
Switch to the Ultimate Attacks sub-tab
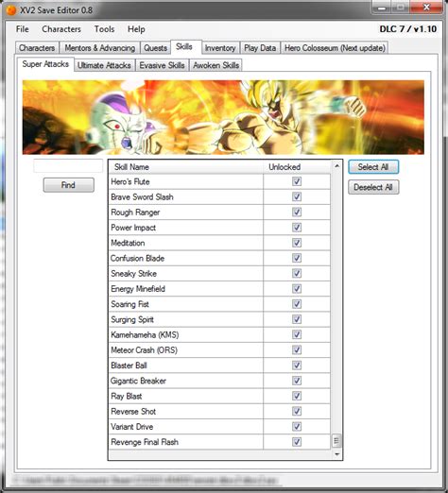(x=104, y=65)
